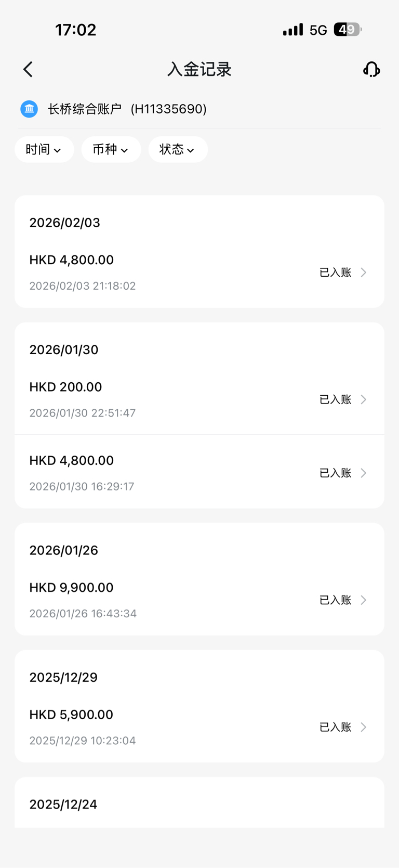Tap the 入金记录 page title
Viewport: 399px width, 868px height.
click(x=199, y=69)
